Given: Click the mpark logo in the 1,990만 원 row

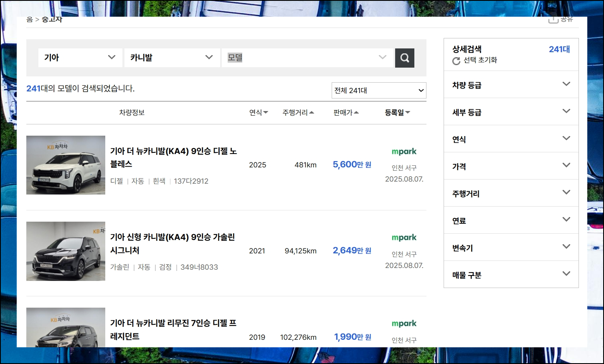Looking at the screenshot, I should click(404, 324).
